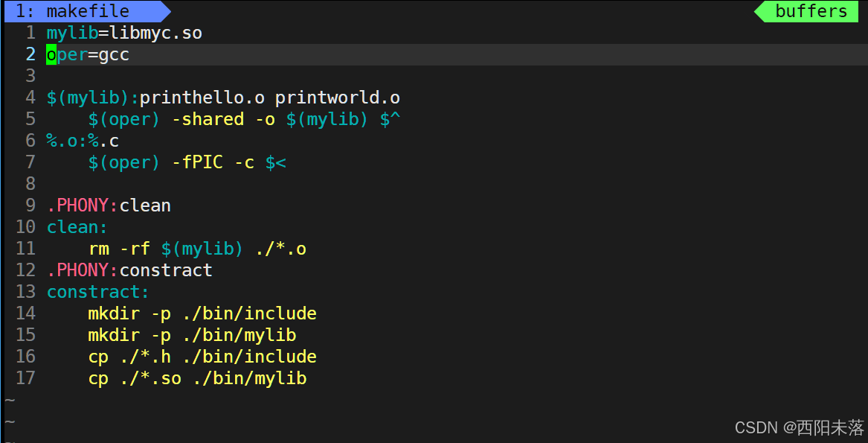Click 'printhello.o' in the target line
The height and width of the screenshot is (443, 868).
click(202, 98)
